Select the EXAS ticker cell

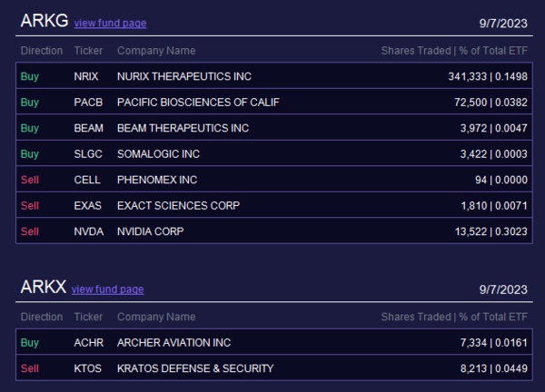87,206
